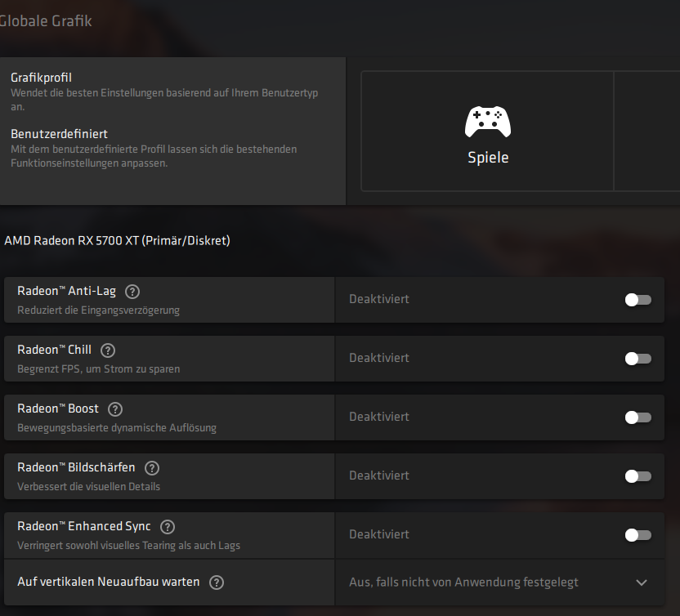Open help for Radeon Bildschärfen
This screenshot has height=616, width=680.
152,468
